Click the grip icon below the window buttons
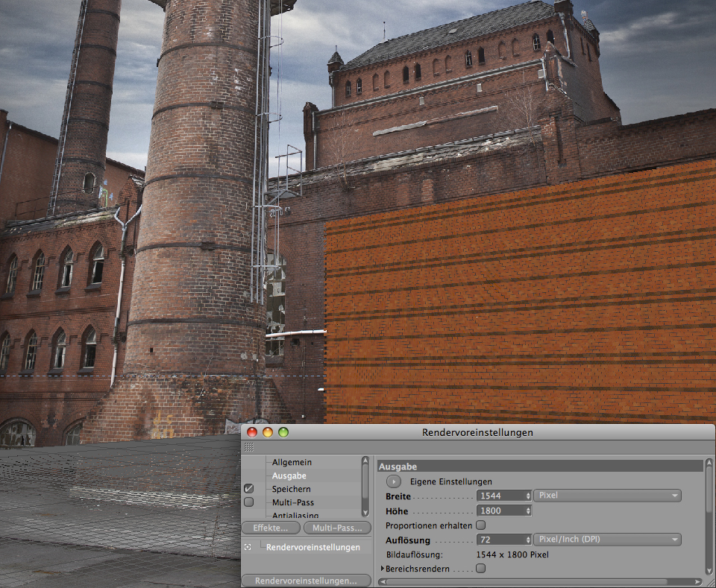 coord(248,447)
